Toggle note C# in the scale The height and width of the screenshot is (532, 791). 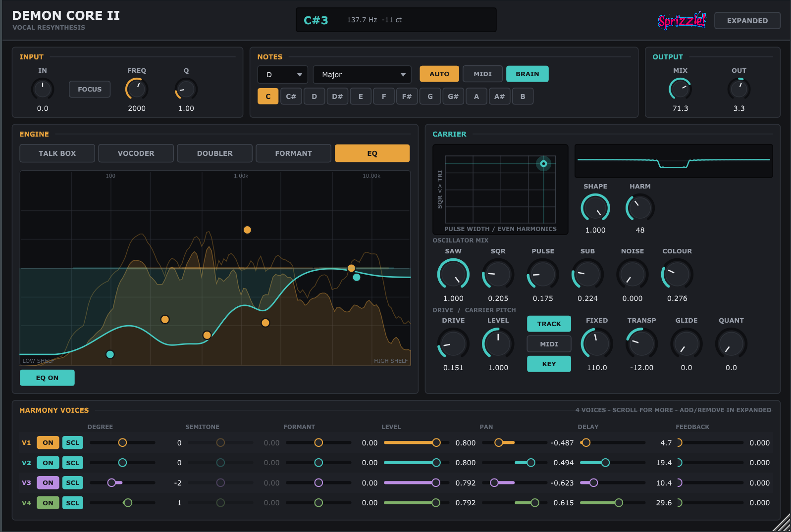tap(291, 97)
